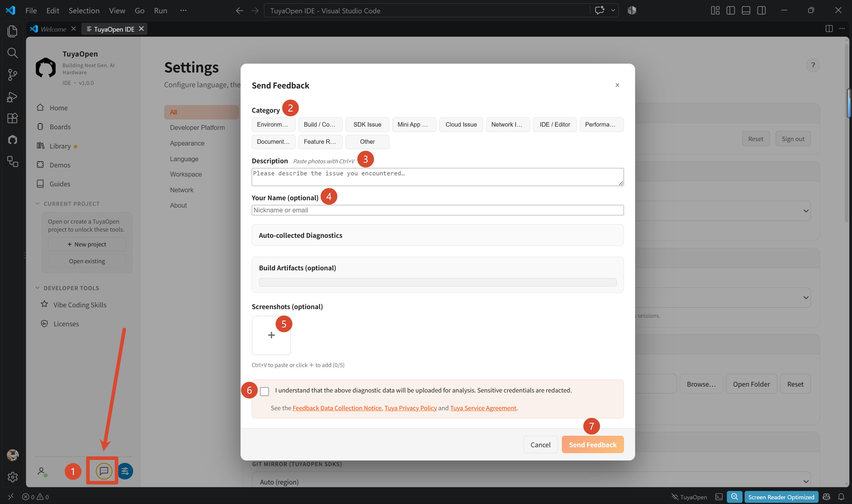Select the Mini App category chip
The image size is (852, 504).
(414, 124)
